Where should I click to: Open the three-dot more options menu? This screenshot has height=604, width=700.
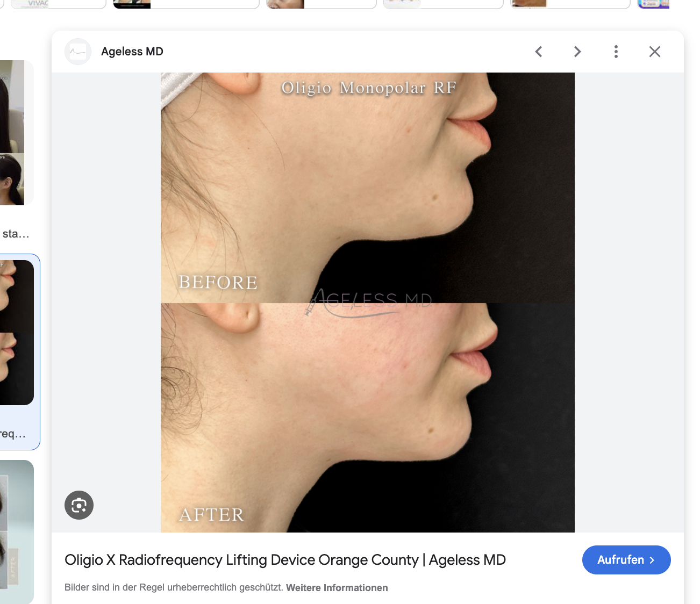pyautogui.click(x=616, y=52)
